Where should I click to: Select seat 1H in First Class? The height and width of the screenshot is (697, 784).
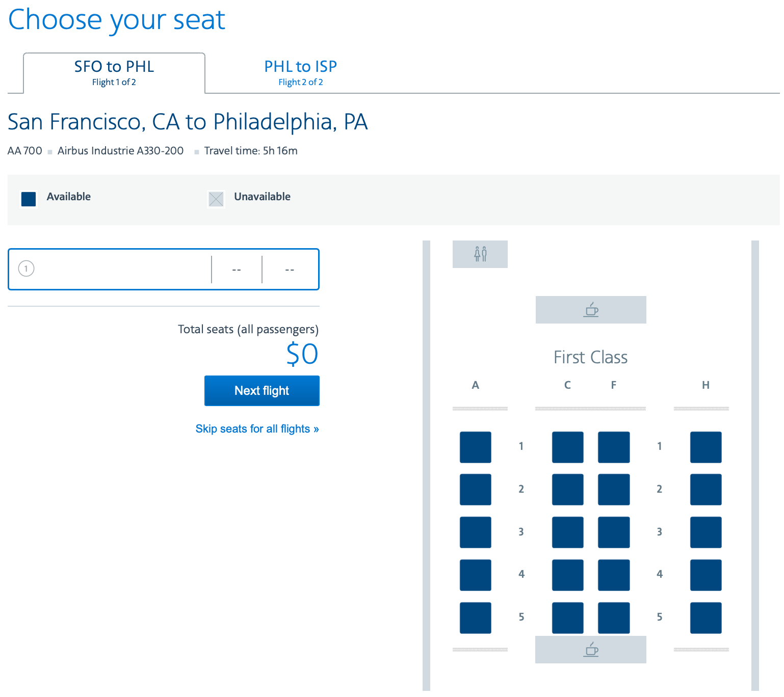click(705, 447)
